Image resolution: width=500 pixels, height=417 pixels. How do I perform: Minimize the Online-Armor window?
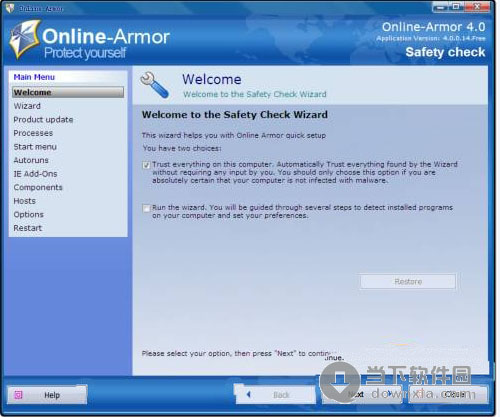[441, 7]
